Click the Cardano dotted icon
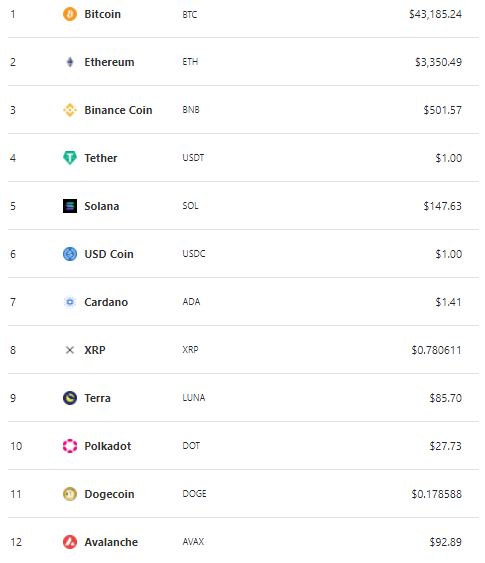The width and height of the screenshot is (485, 563). pos(70,302)
